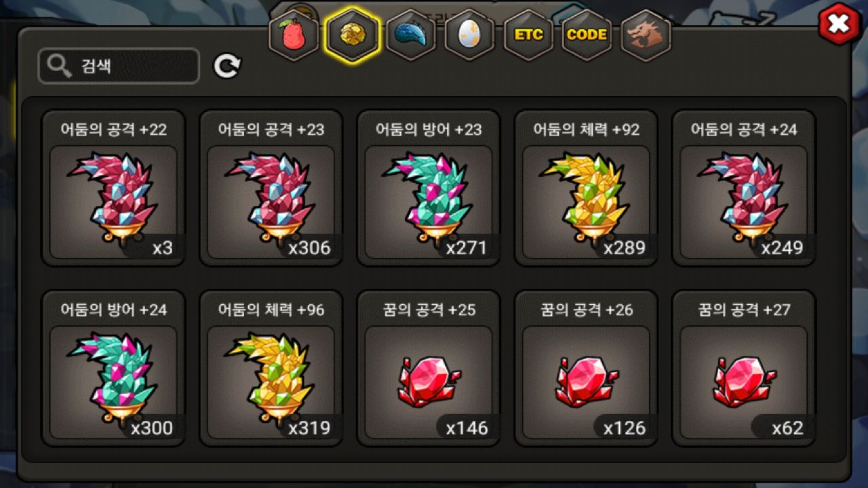Select the 꿈의 공격 +27 gem
868x488 pixels.
[x=744, y=368]
